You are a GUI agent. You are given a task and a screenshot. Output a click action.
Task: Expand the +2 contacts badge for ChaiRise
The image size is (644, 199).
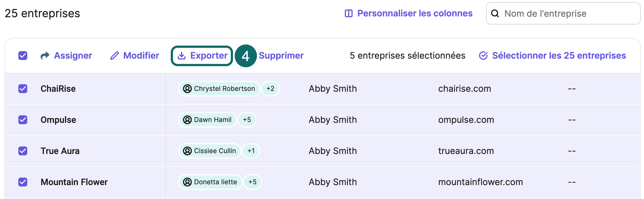(x=270, y=89)
